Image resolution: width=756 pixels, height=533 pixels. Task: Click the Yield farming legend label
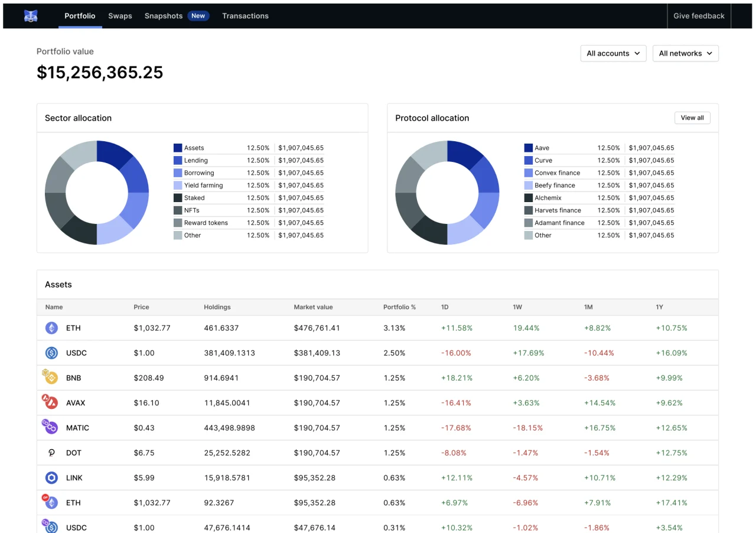[203, 185]
